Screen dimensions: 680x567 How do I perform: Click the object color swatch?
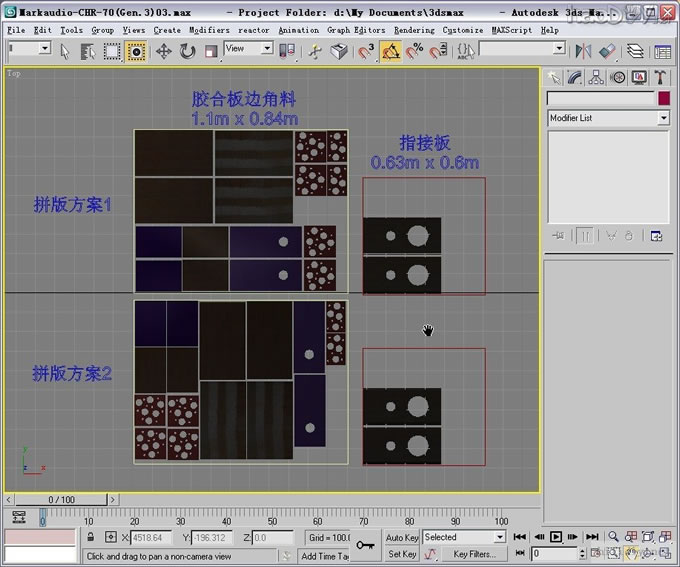(x=663, y=98)
